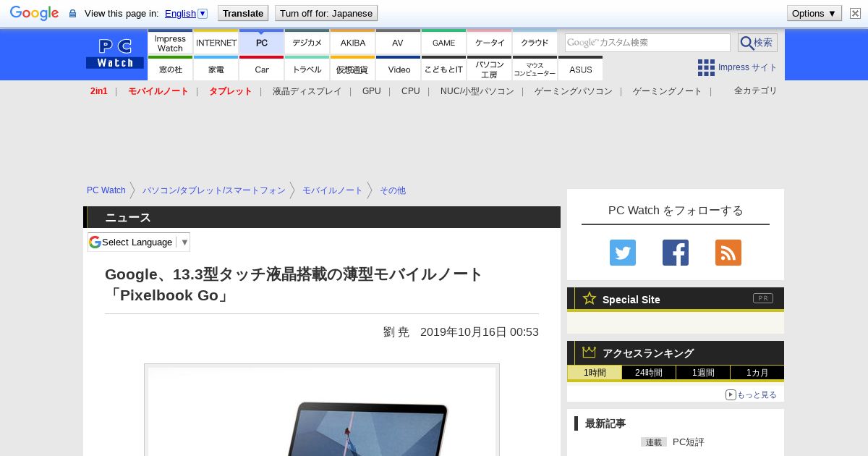Open the 窓の杜 tab
Viewport: 868px width, 456px height.
coord(170,69)
